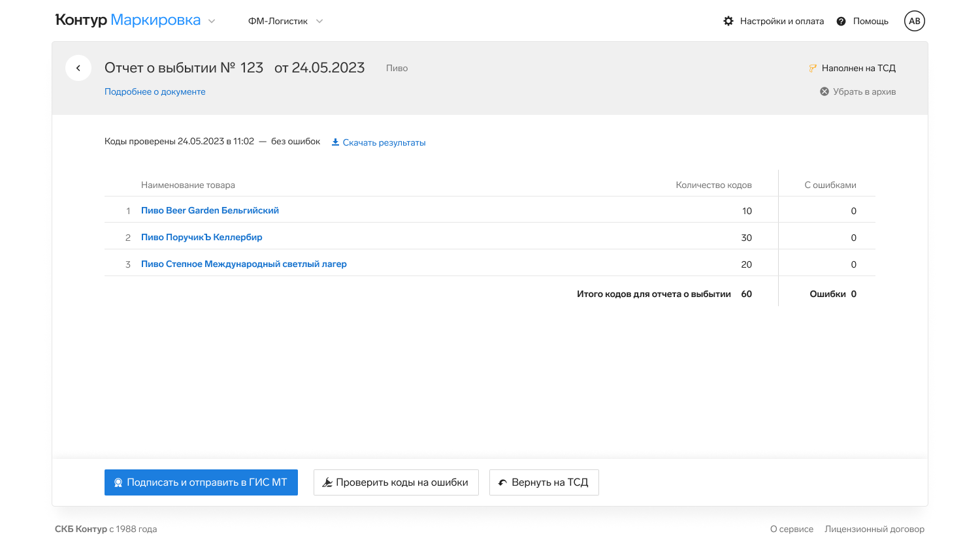
Task: Click the scanner icon by Наполнен на ТСД
Action: tap(813, 68)
